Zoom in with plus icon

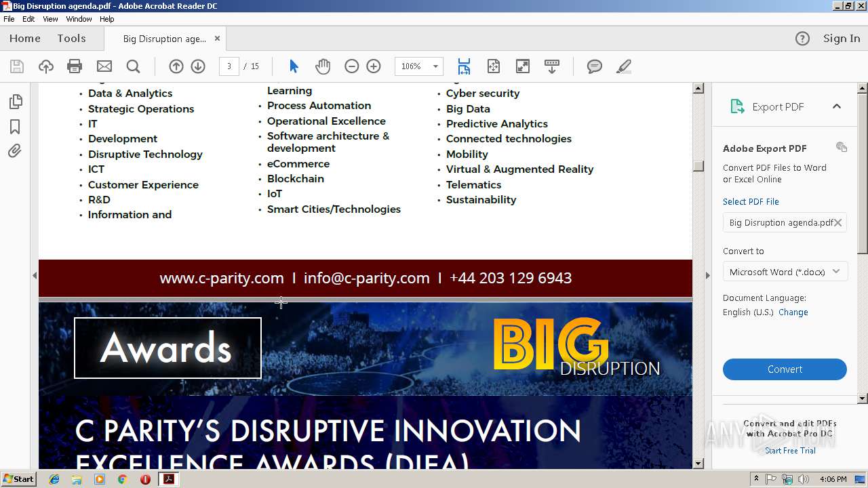coord(374,66)
